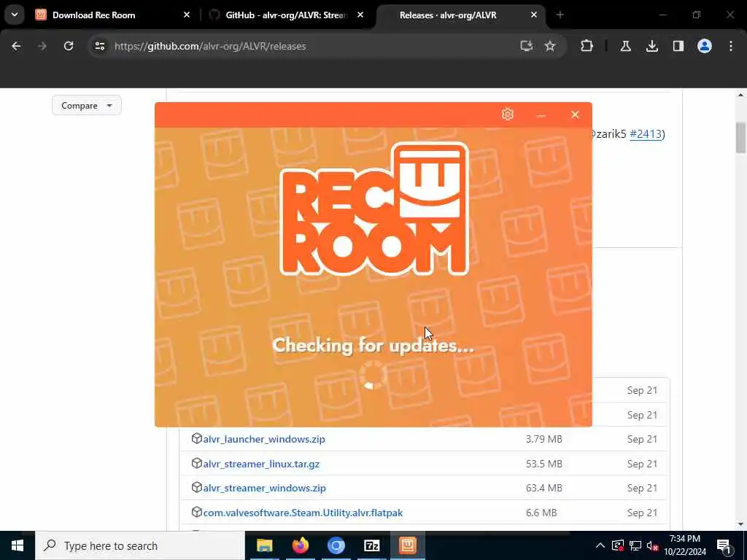Close the Rec Room launcher window

click(575, 114)
